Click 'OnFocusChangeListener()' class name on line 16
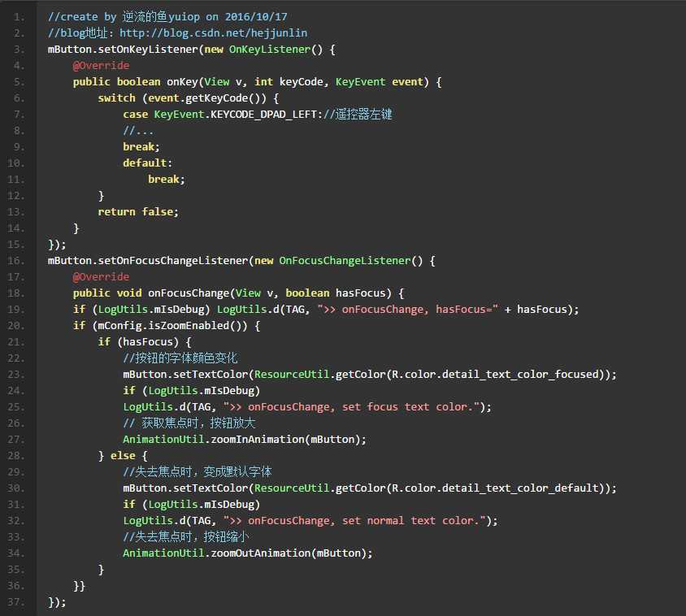This screenshot has width=686, height=616. 351,261
